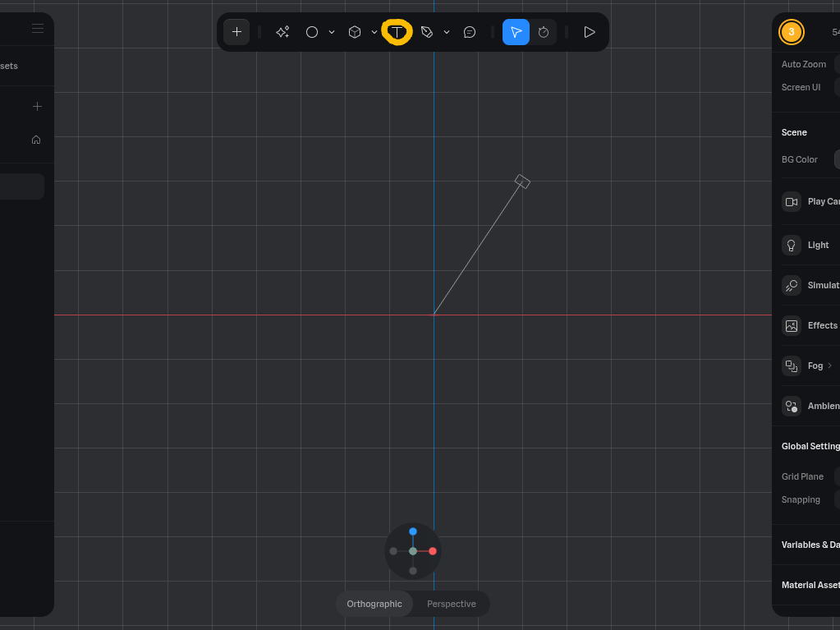Expand the pen tool dropdown chevron
The width and height of the screenshot is (840, 630).
pos(446,32)
